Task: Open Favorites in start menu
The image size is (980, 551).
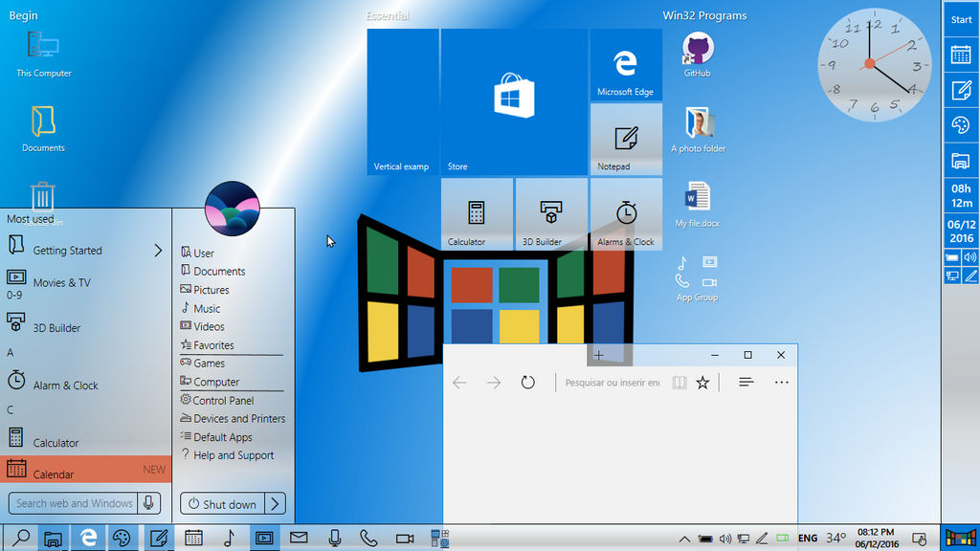Action: (208, 344)
